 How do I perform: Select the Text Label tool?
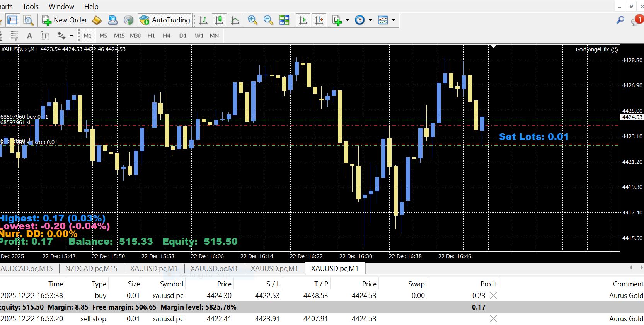click(x=45, y=36)
